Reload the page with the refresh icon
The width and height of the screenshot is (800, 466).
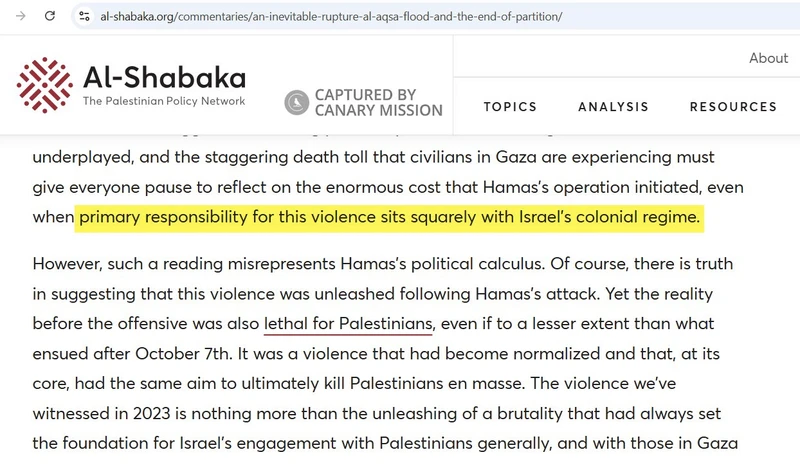[x=49, y=16]
